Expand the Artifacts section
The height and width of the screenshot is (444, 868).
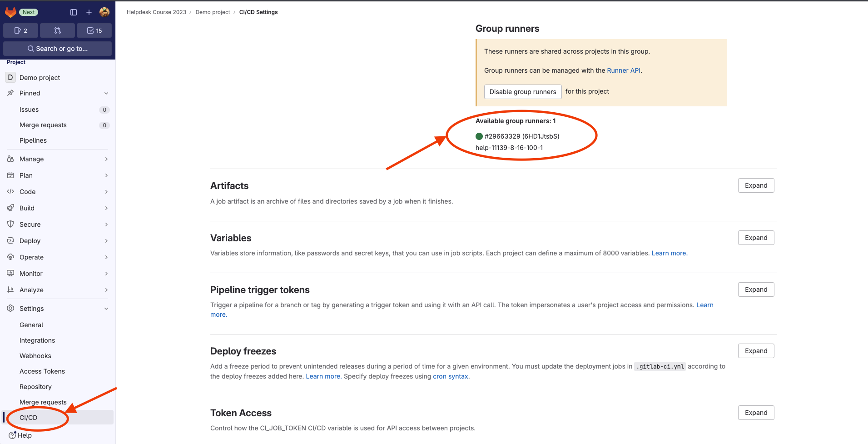pyautogui.click(x=756, y=185)
